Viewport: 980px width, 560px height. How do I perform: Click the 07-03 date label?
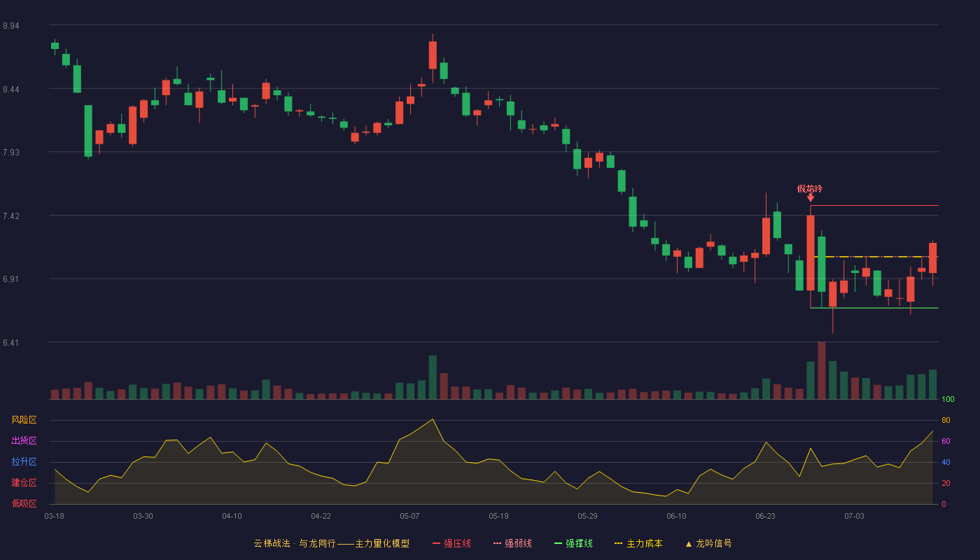click(x=854, y=516)
